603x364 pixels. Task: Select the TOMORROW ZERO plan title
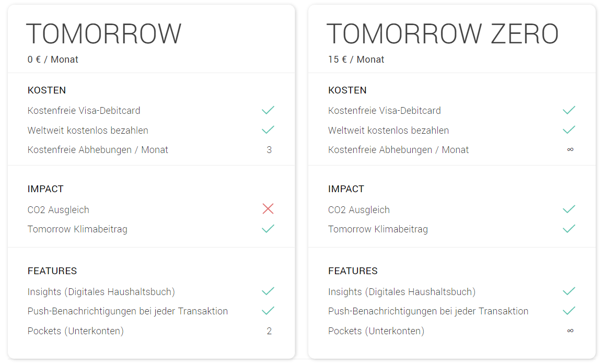pyautogui.click(x=443, y=34)
